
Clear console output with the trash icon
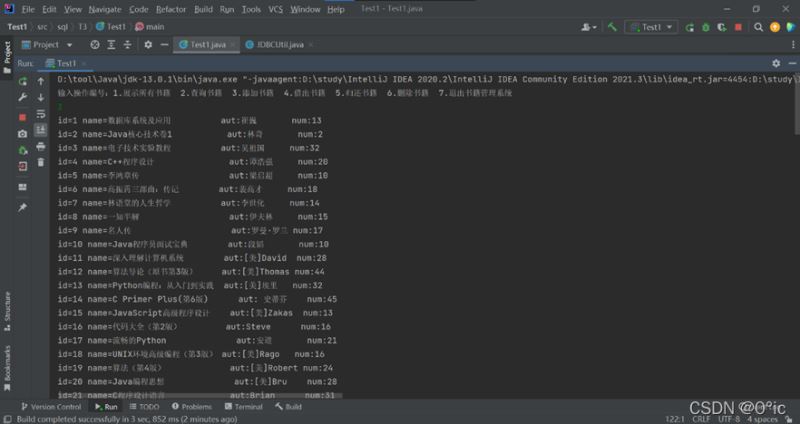point(41,162)
